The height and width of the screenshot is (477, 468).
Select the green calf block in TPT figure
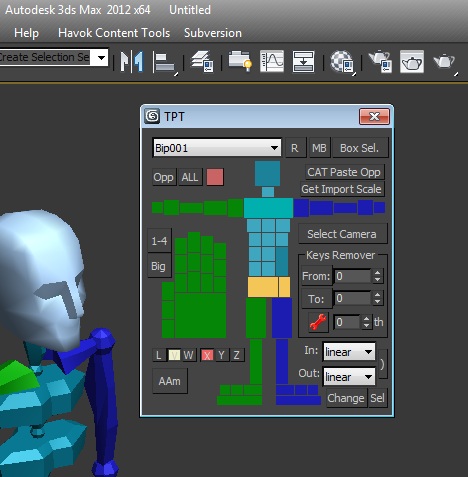point(256,362)
